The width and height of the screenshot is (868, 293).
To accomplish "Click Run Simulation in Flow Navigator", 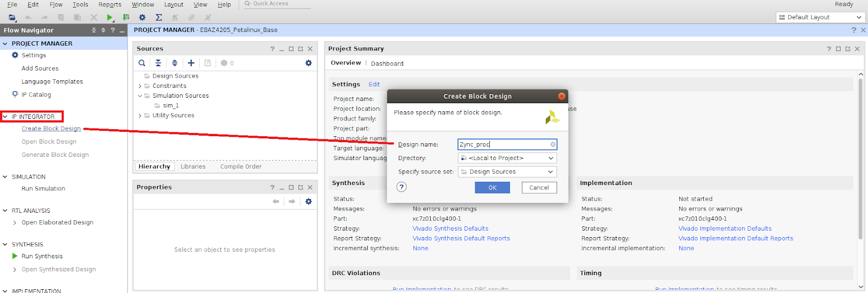I will 43,188.
